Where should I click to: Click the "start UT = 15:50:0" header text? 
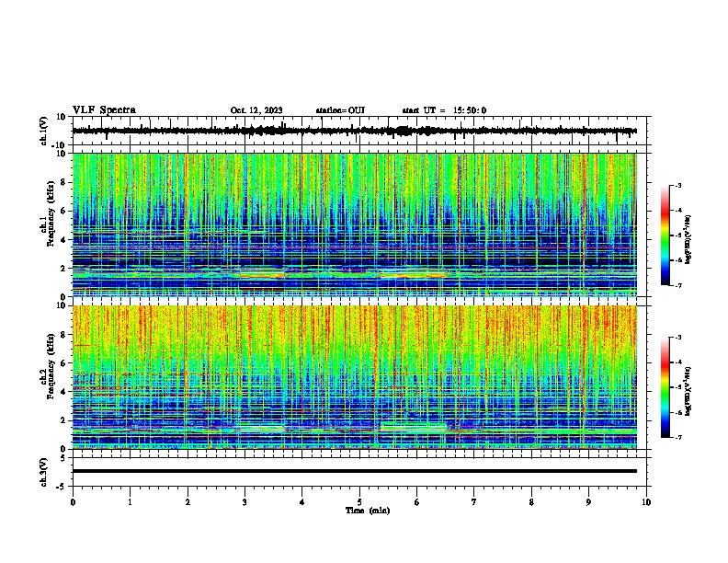pyautogui.click(x=444, y=110)
